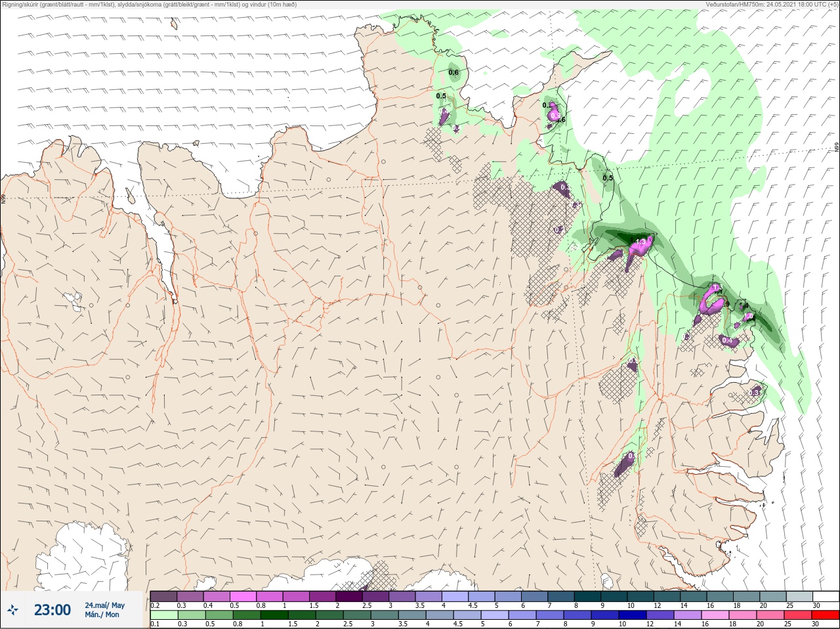Viewport: 840px width, 629px height.
Task: Select upper legend white swatch labeled 30
Action: tap(826, 596)
